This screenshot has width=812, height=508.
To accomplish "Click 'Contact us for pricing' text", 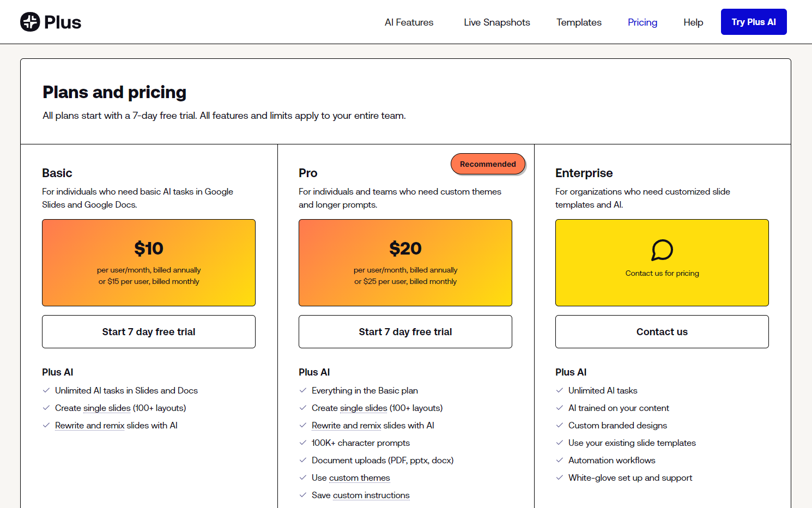I will pos(662,273).
